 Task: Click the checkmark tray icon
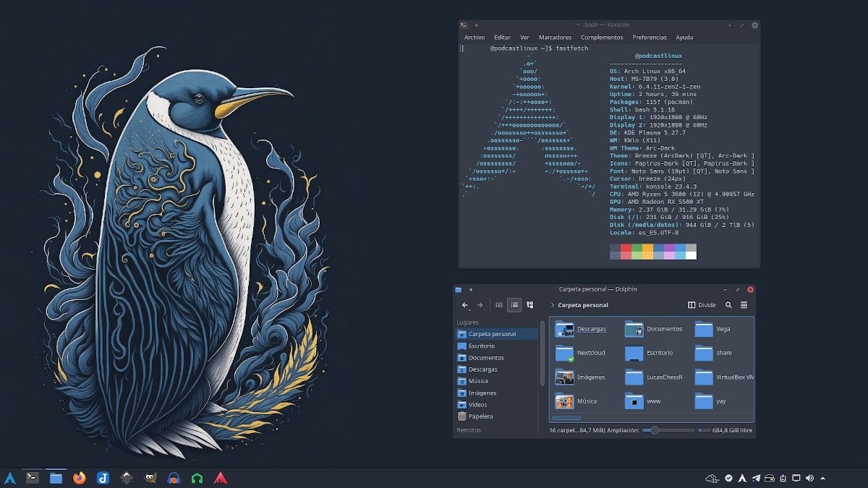(729, 478)
